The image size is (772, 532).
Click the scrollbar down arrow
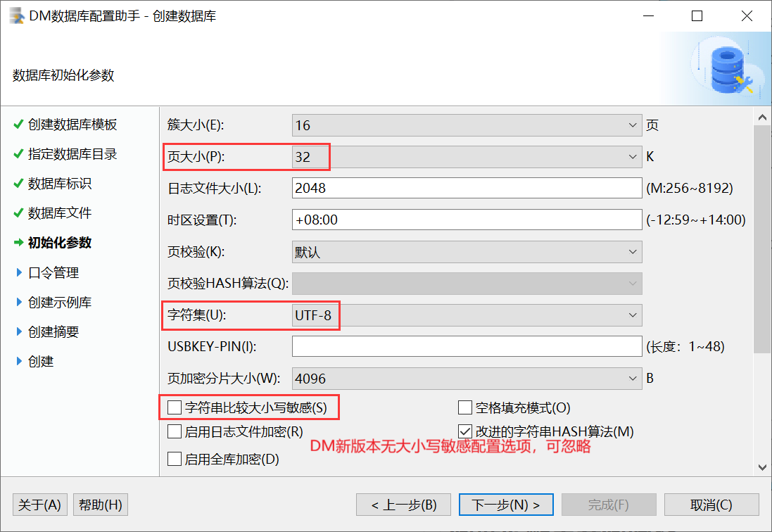coord(762,467)
